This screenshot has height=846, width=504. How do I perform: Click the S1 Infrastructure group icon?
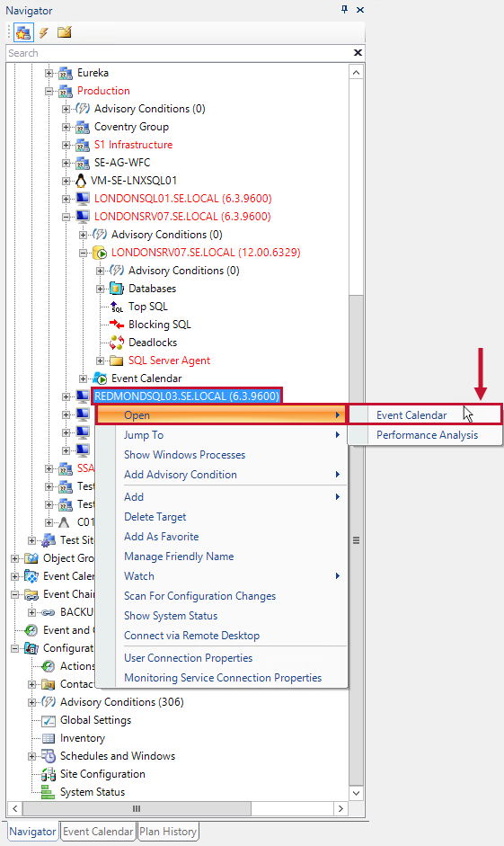point(83,145)
